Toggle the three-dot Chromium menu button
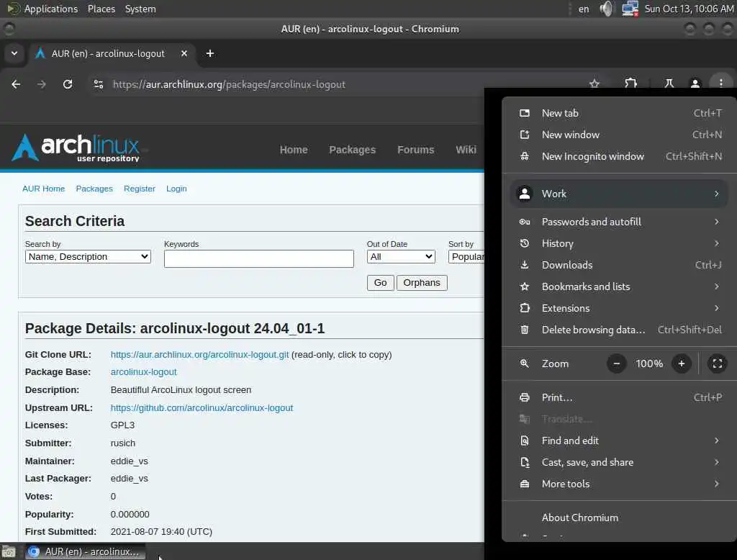 (720, 83)
